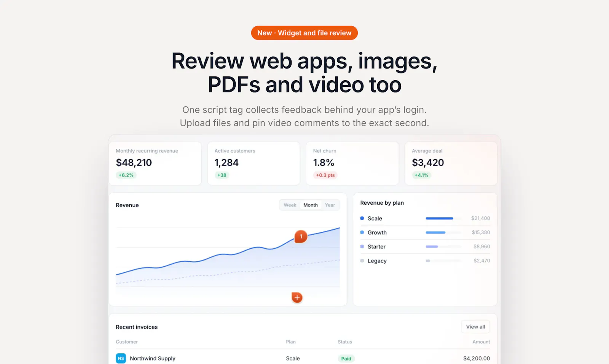Click the Active customers label
This screenshot has height=364, width=609.
coord(235,151)
